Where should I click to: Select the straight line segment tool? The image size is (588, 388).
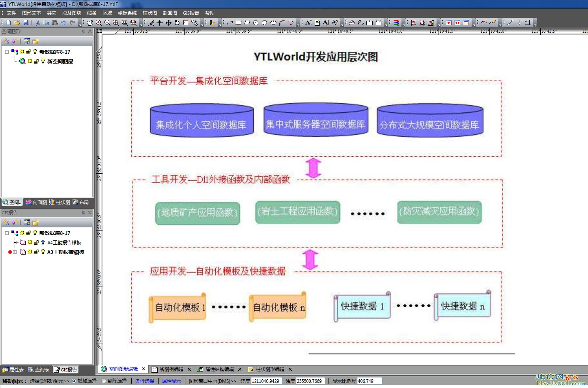point(510,23)
